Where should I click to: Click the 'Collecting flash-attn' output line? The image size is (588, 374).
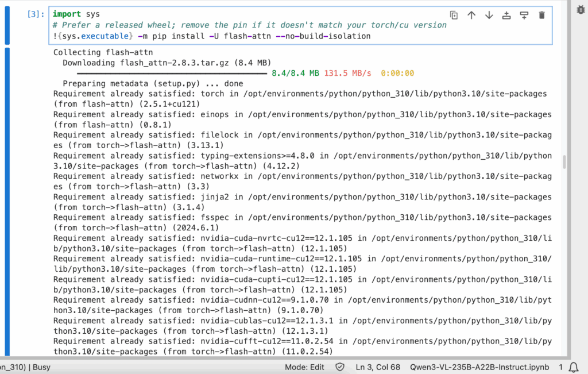[x=93, y=52]
